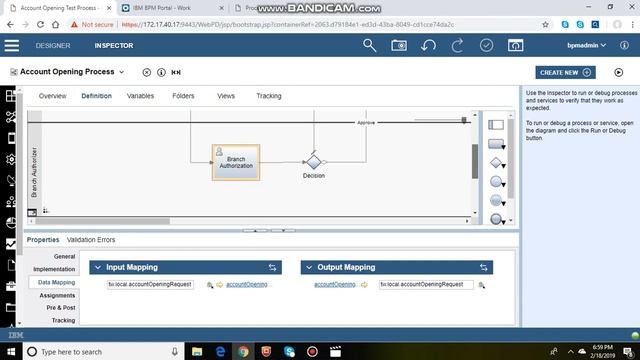Click auto-map icon on Input Mapping header
This screenshot has height=360, width=640.
coord(272,267)
